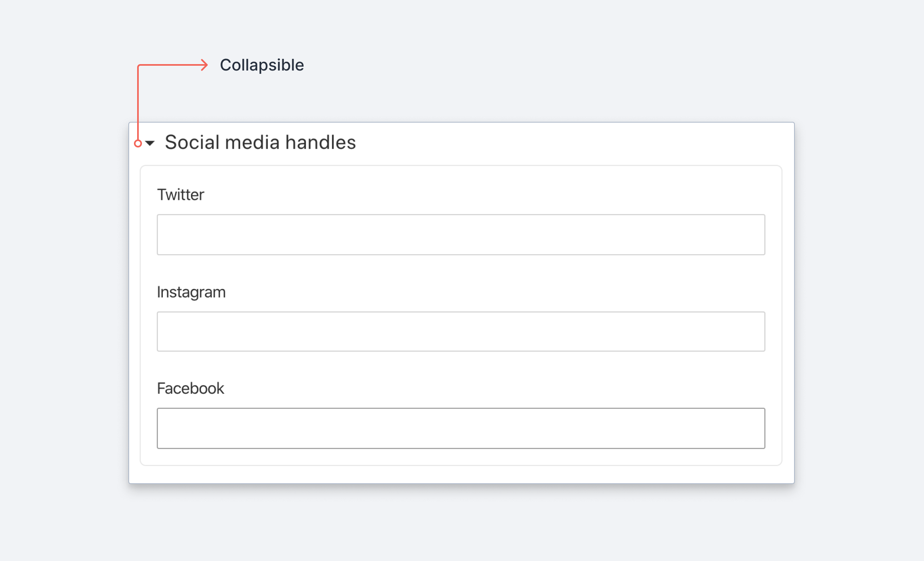Click the red annotation circle marker
The image size is (924, 561).
[x=138, y=142]
